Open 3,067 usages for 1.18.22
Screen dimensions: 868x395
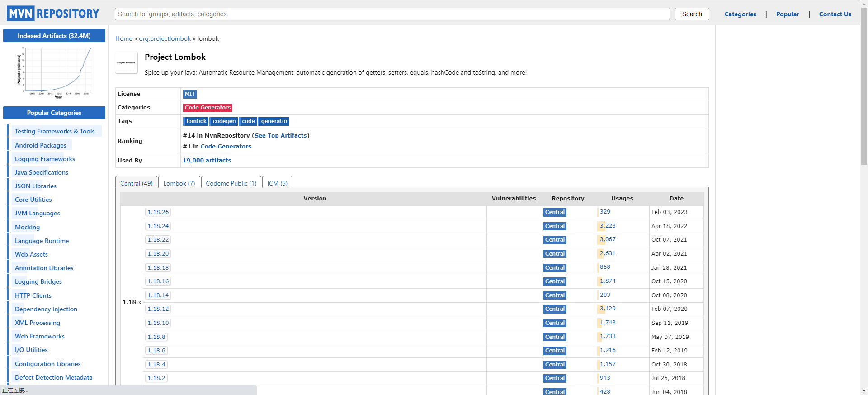tap(608, 239)
